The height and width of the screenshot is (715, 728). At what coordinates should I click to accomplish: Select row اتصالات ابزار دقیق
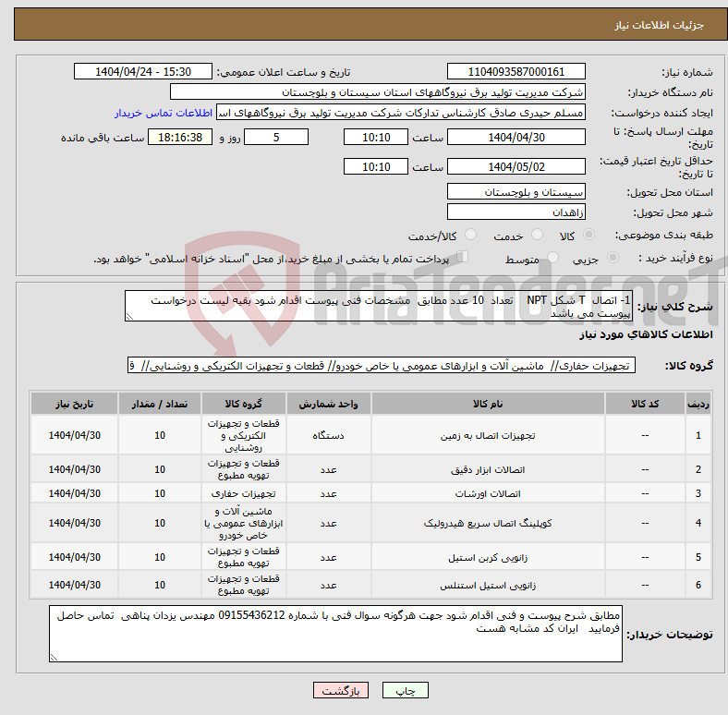pyautogui.click(x=371, y=469)
